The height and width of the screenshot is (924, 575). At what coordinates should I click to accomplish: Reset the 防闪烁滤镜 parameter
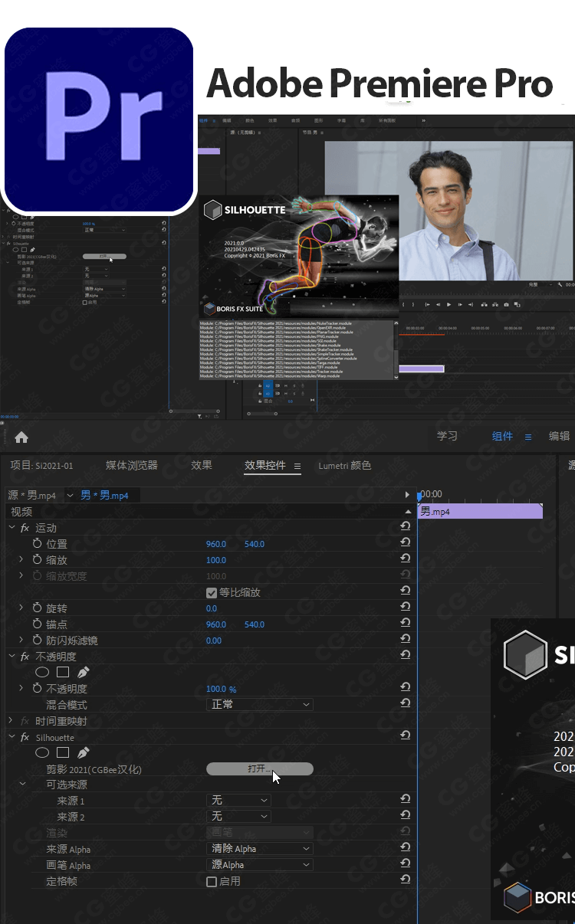[406, 639]
